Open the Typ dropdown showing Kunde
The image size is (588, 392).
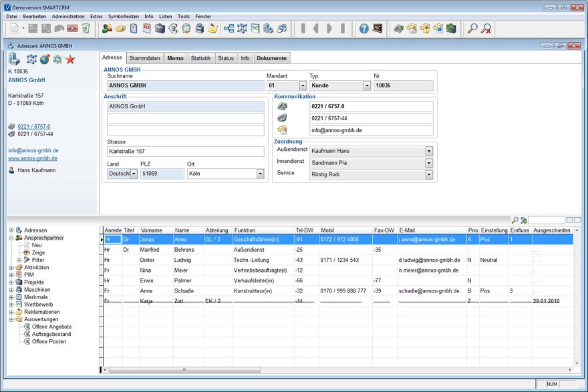tap(367, 85)
